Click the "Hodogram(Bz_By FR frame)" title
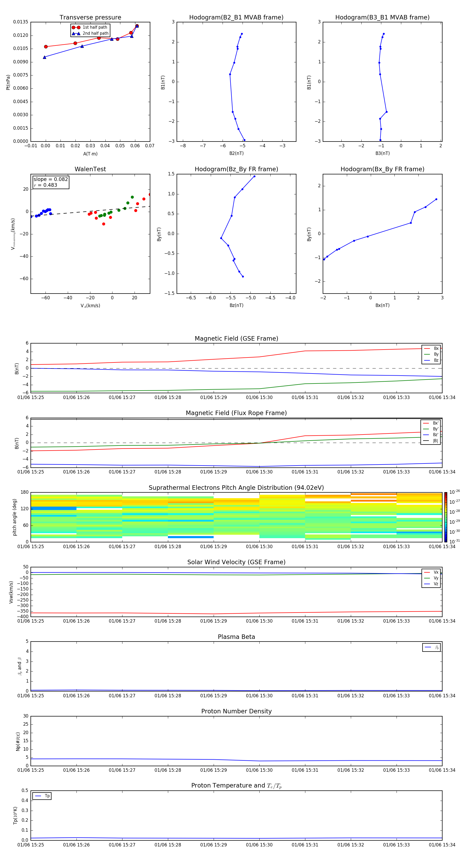 [x=236, y=169]
